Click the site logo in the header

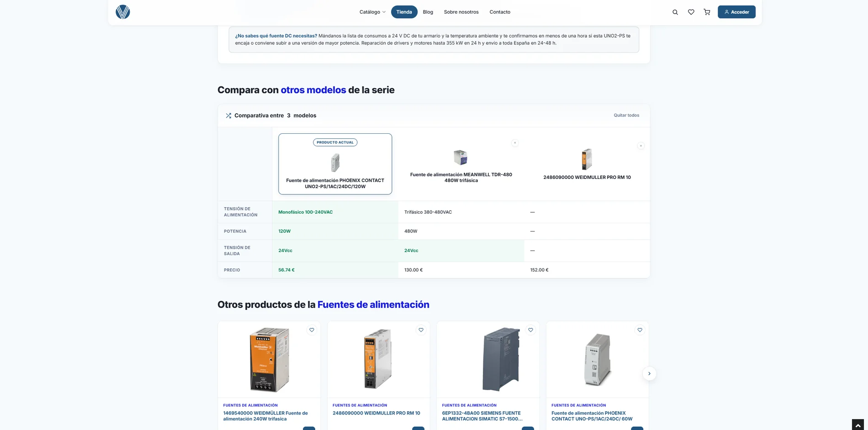click(122, 12)
